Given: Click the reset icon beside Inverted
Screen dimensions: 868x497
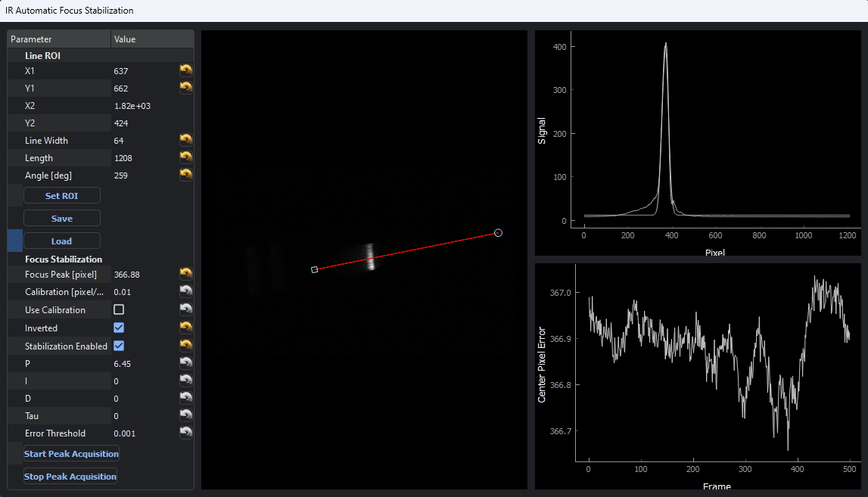Looking at the screenshot, I should click(x=185, y=328).
